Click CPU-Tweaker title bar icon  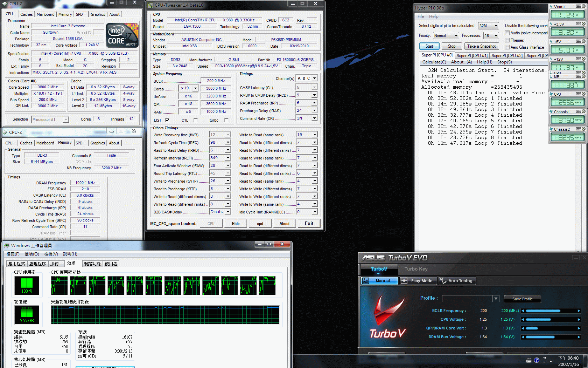tap(150, 5)
